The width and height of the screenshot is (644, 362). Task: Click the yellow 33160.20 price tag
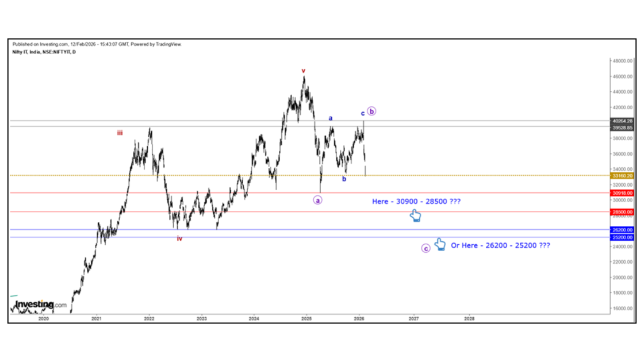coord(623,175)
